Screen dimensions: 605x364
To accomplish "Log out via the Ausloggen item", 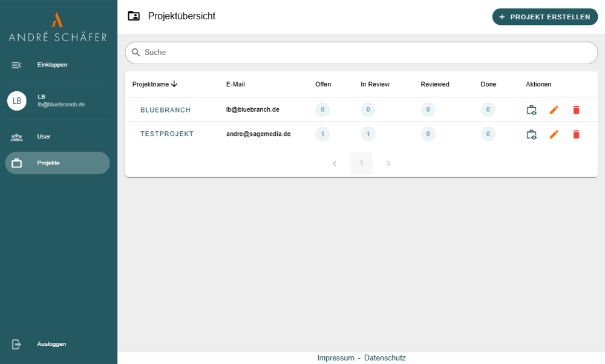I will [x=57, y=344].
